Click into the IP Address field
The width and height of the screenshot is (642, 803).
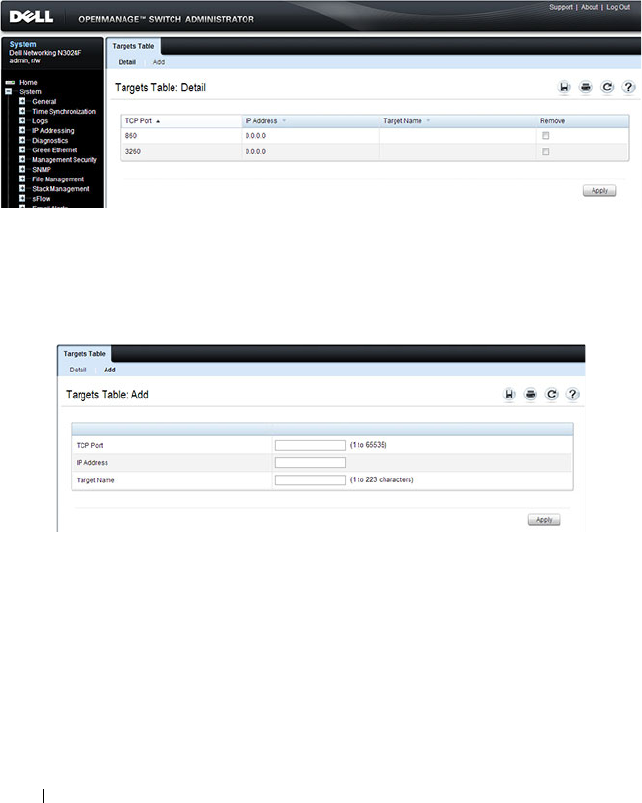tap(310, 462)
